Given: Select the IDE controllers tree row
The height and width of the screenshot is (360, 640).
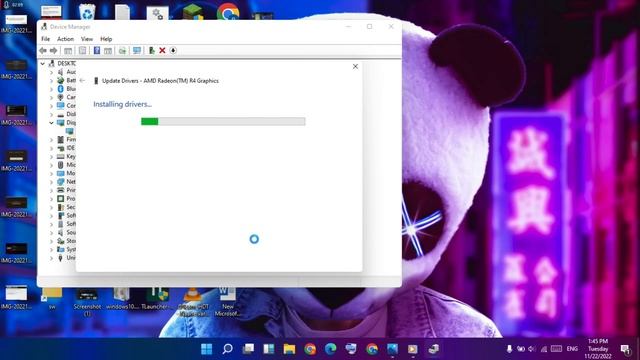Looking at the screenshot, I should click(x=66, y=148).
